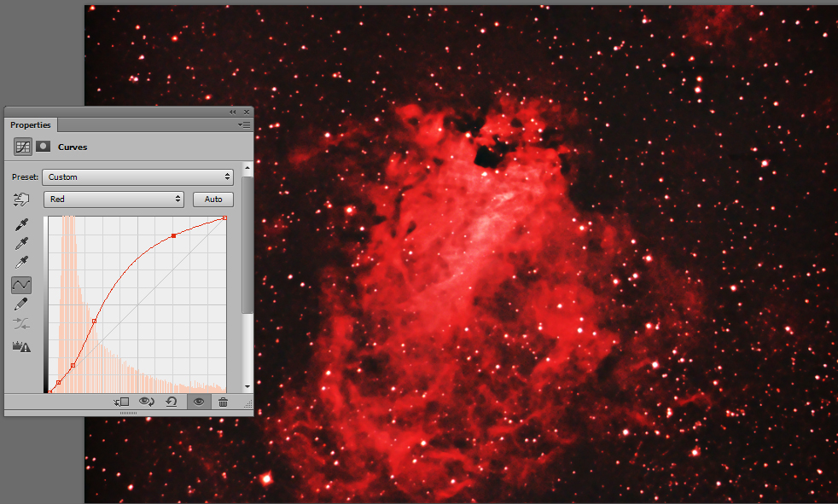
Task: Select the filled curve point near the highlights
Action: tap(174, 235)
